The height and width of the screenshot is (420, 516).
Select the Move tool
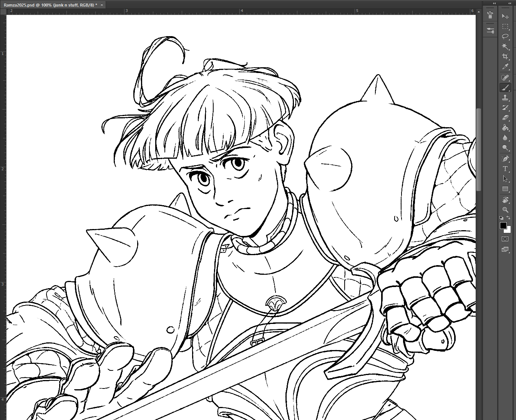505,16
